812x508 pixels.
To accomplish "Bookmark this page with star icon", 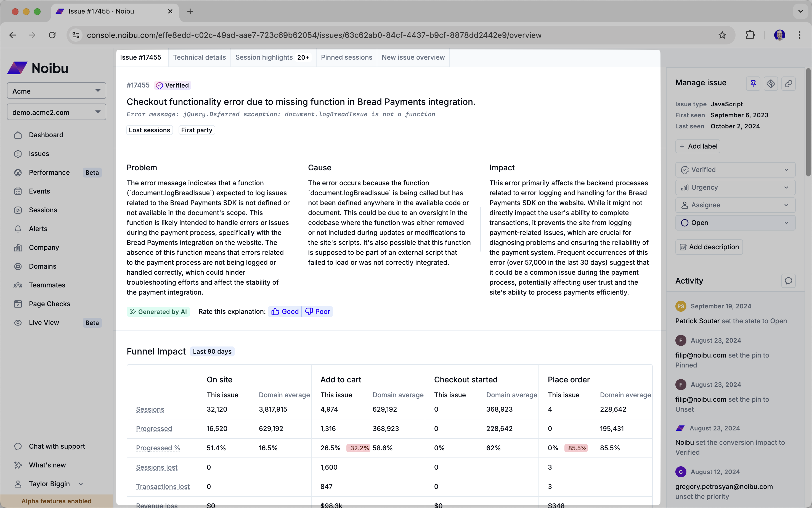I will pos(722,35).
